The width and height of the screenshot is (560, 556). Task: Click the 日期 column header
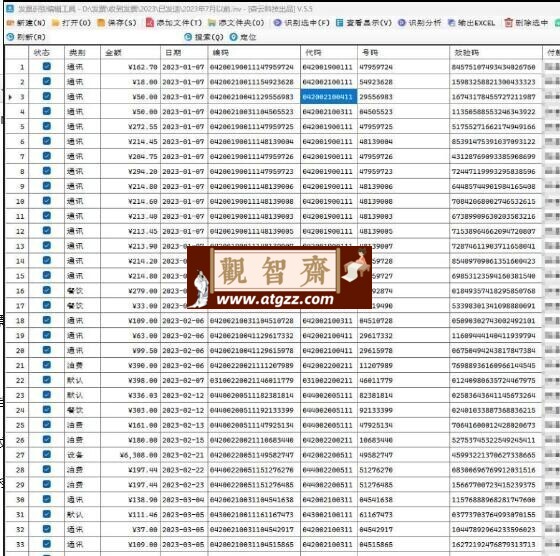[x=184, y=52]
